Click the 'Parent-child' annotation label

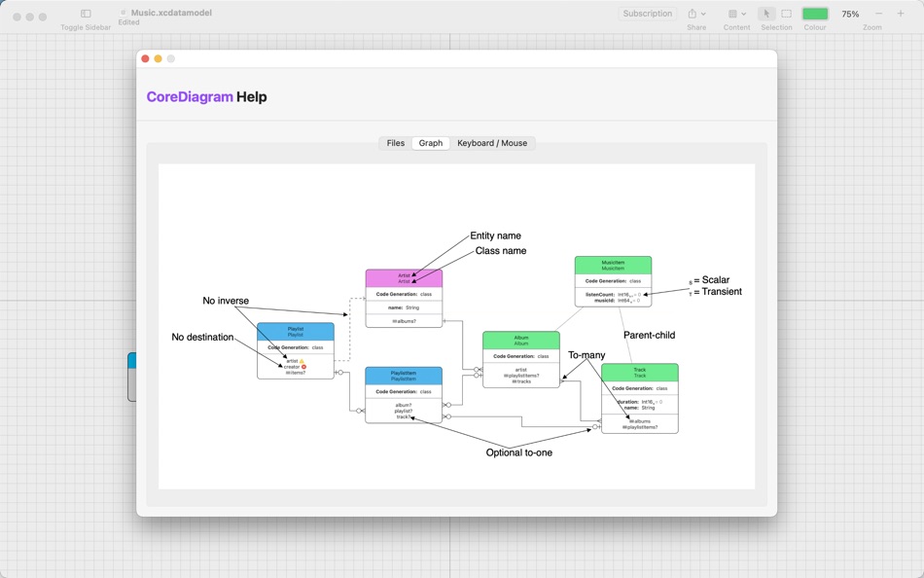(650, 335)
